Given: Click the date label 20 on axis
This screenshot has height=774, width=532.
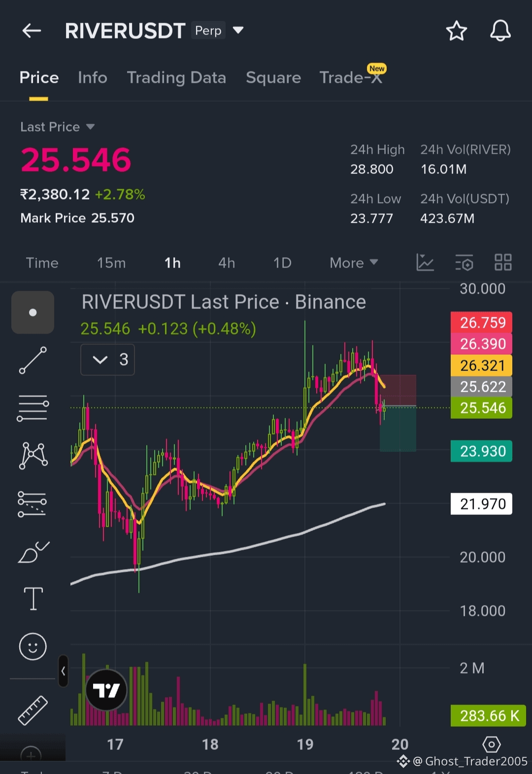Looking at the screenshot, I should tap(400, 744).
